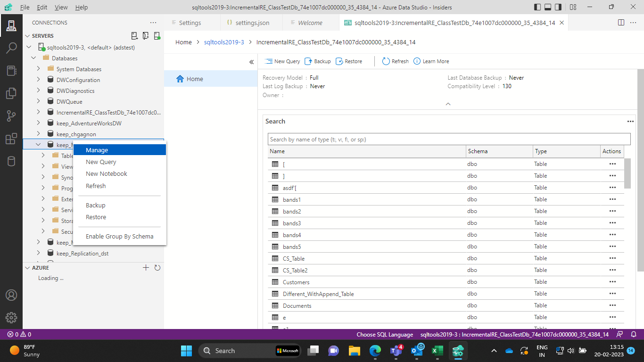Open the Extensions view in the activity bar
This screenshot has height=362, width=644.
pyautogui.click(x=12, y=139)
